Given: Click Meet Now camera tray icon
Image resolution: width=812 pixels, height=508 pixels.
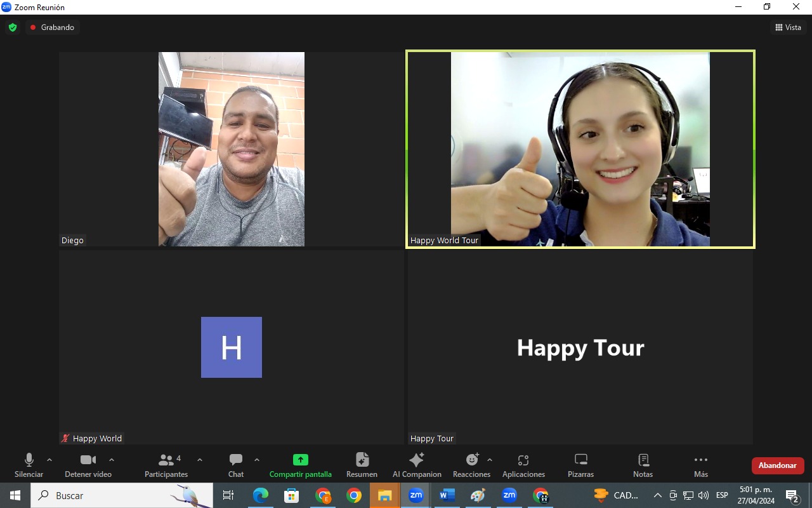Looking at the screenshot, I should point(673,495).
